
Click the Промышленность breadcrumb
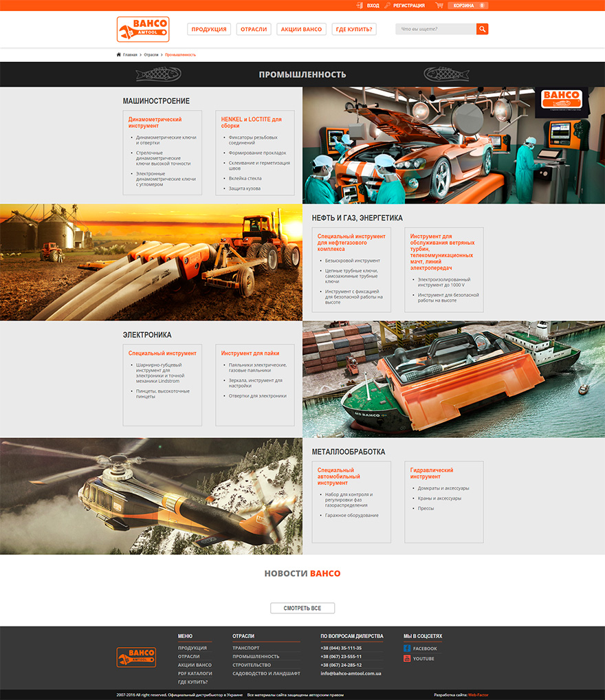180,55
